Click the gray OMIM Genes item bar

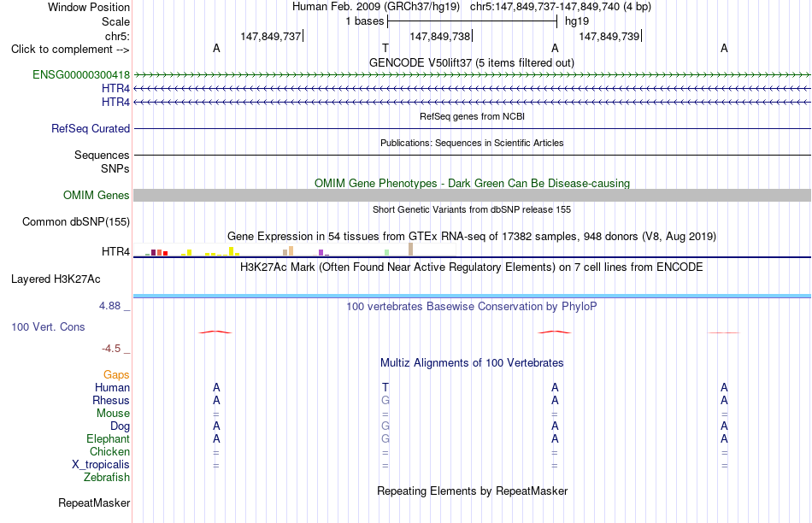(x=472, y=195)
